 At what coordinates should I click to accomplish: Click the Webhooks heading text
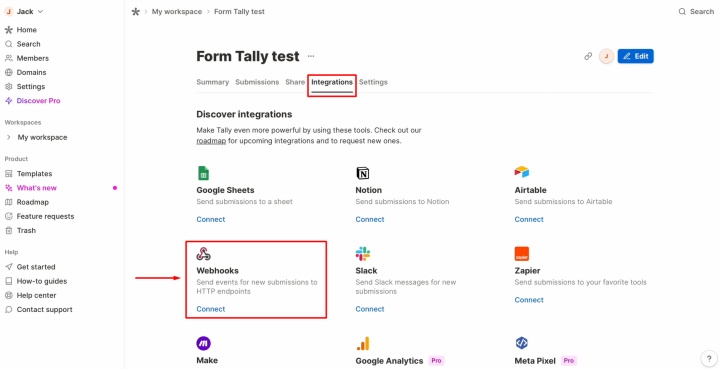click(x=218, y=271)
